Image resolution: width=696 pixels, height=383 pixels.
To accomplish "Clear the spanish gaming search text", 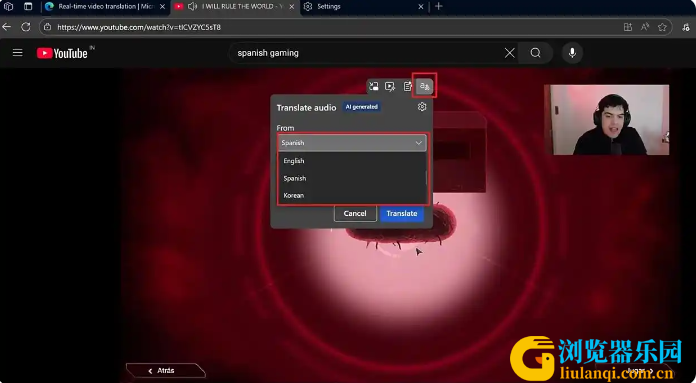I will [x=510, y=53].
